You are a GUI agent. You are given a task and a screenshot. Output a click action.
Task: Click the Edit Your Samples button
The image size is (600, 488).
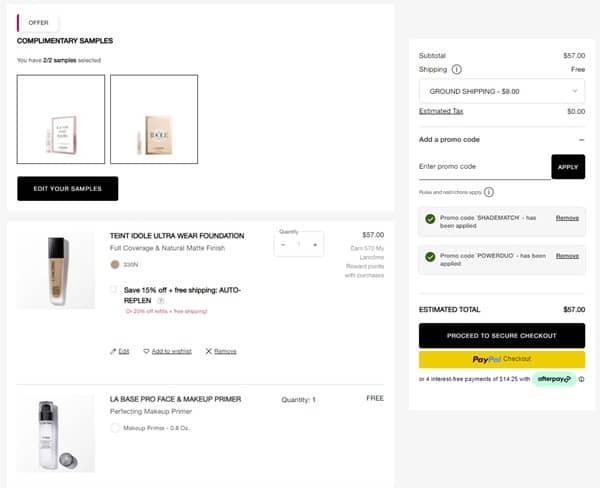(x=67, y=188)
